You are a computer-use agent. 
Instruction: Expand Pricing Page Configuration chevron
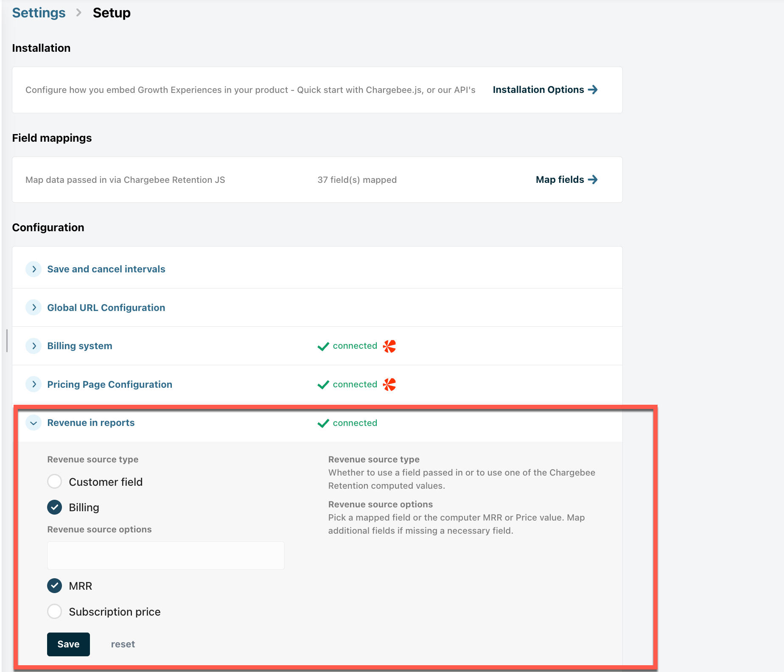pyautogui.click(x=34, y=384)
